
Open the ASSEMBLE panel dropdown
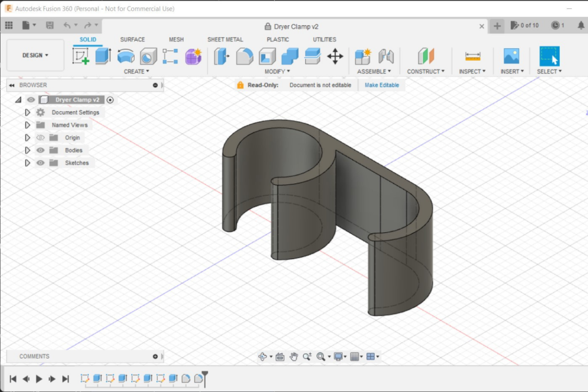pos(374,71)
